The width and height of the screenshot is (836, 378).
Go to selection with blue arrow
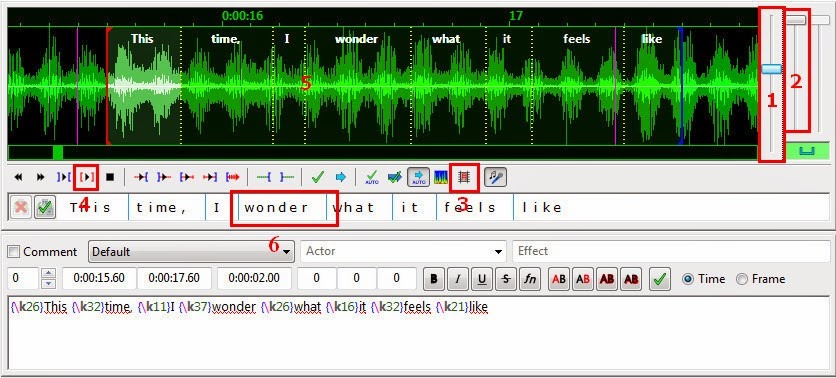341,177
